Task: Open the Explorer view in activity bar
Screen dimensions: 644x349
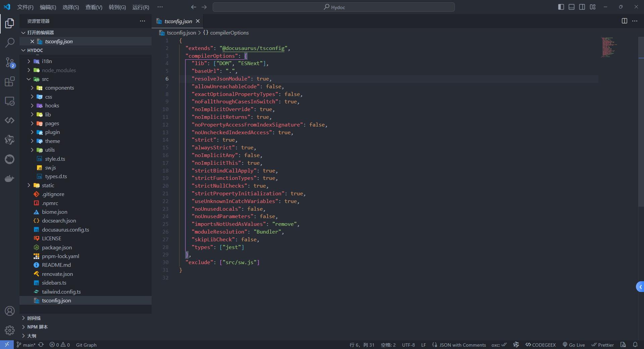Action: click(x=10, y=23)
